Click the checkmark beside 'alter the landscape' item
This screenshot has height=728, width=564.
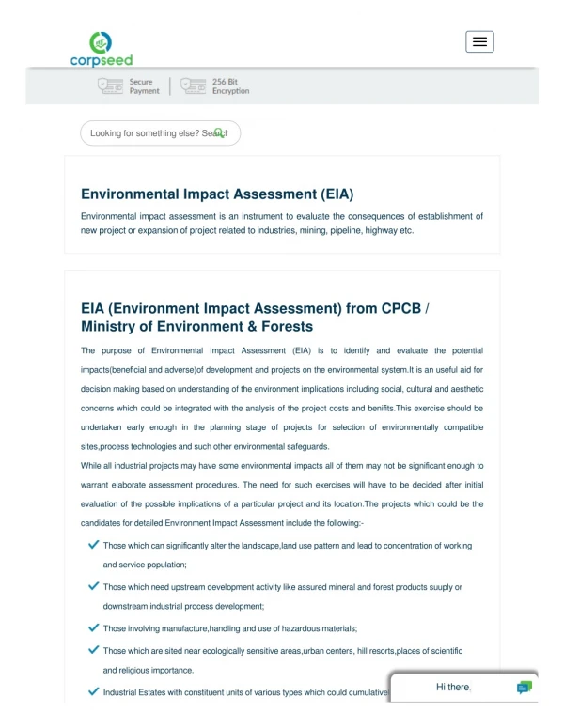[x=93, y=545]
